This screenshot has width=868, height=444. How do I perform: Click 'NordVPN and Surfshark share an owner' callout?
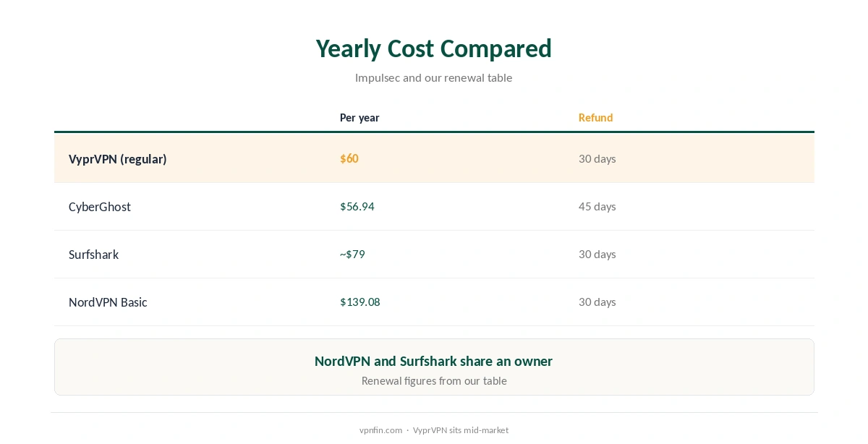(434, 361)
